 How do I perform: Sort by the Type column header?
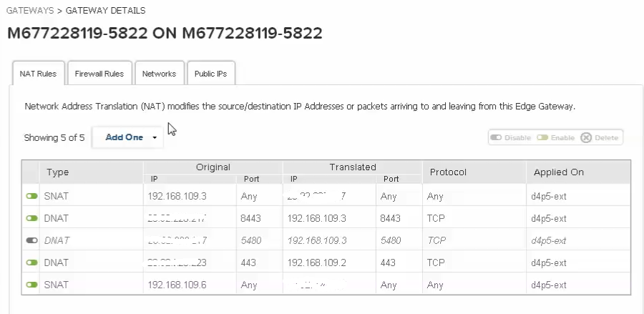57,172
